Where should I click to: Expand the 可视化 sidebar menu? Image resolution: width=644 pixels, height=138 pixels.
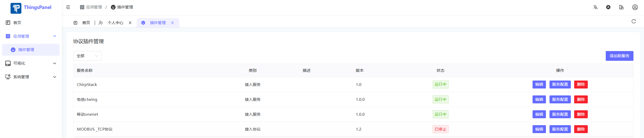[31, 63]
